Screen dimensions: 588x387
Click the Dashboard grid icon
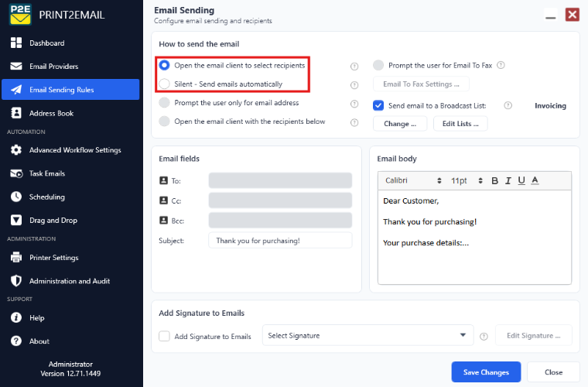(16, 43)
